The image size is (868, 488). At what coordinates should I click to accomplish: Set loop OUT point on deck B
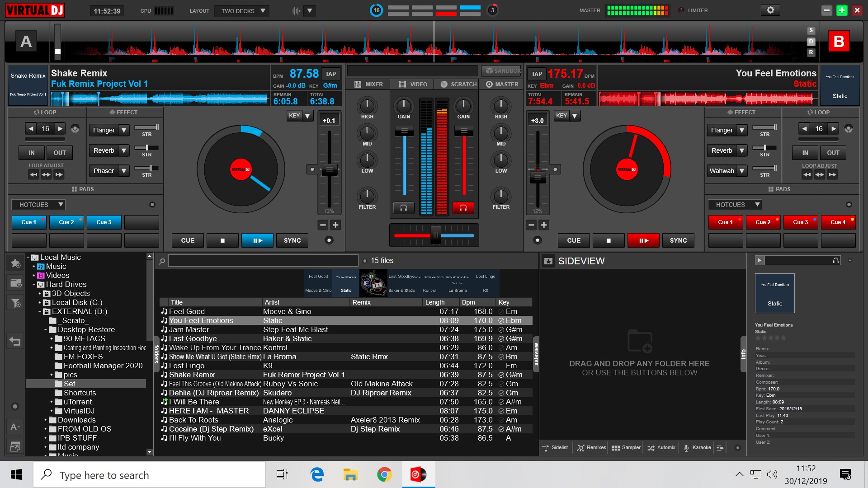click(833, 153)
